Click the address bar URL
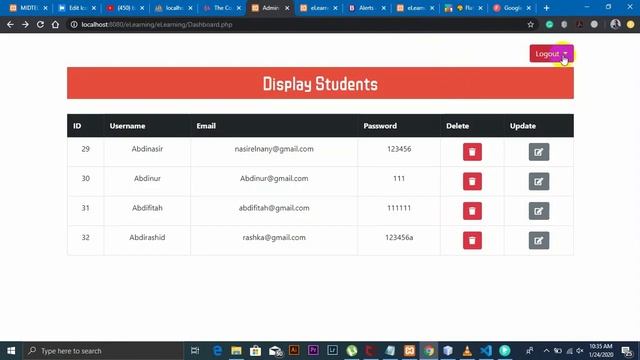The image size is (640, 360). pos(157,24)
